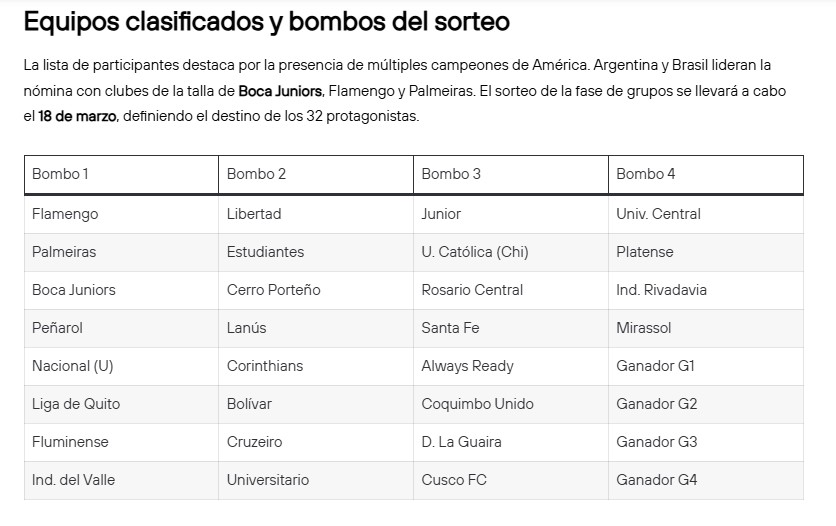Click the Estudiantes table cell
836x526 pixels.
click(265, 252)
